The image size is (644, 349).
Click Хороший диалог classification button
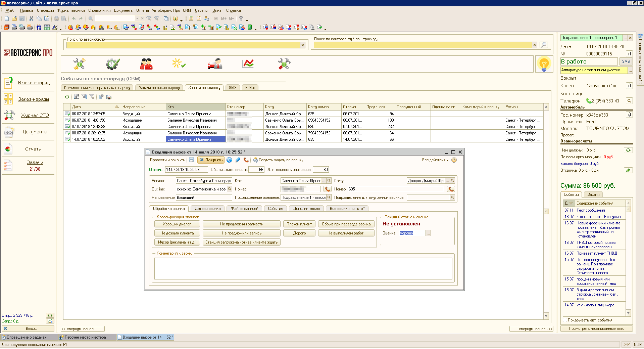tap(177, 224)
